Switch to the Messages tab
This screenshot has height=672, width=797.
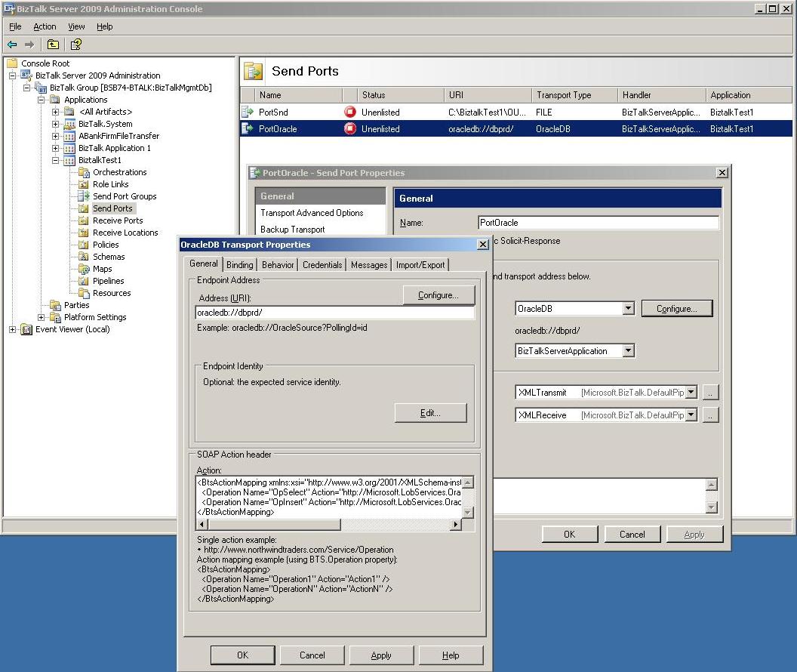click(369, 265)
